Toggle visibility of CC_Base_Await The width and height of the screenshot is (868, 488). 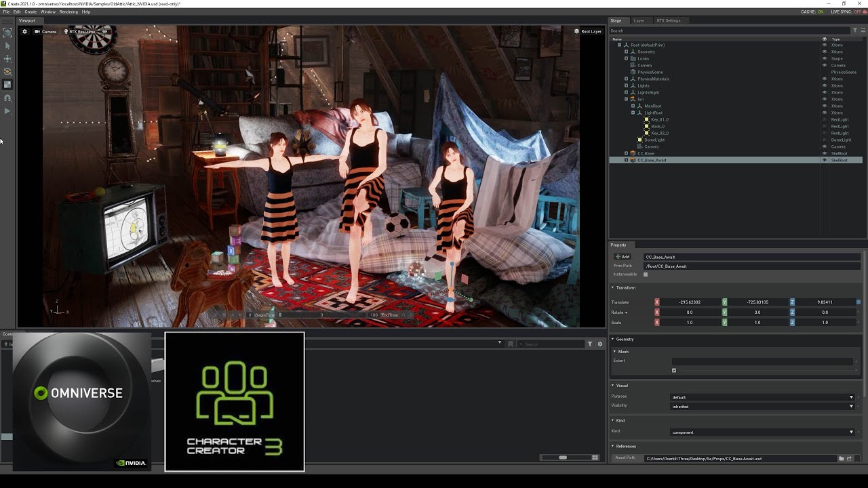(825, 160)
